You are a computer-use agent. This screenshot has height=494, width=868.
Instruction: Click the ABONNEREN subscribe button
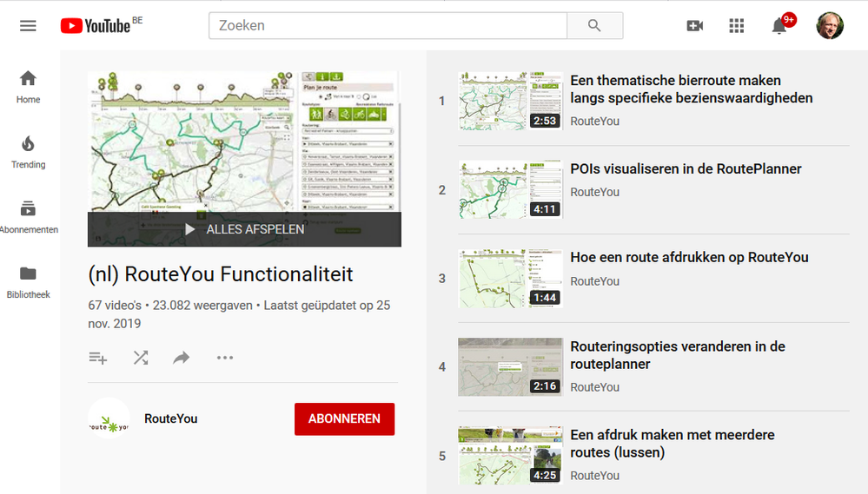click(344, 418)
